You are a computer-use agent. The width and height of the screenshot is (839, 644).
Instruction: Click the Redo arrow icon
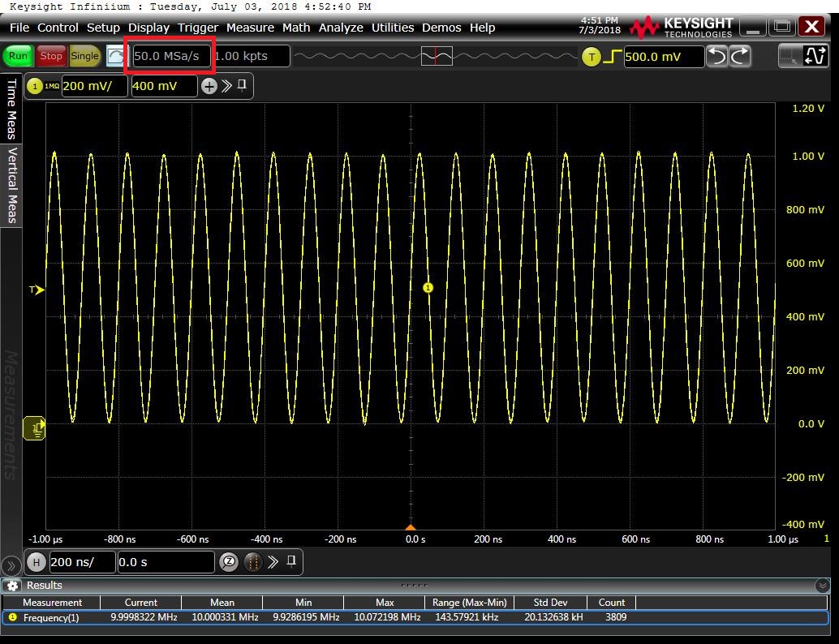click(740, 57)
